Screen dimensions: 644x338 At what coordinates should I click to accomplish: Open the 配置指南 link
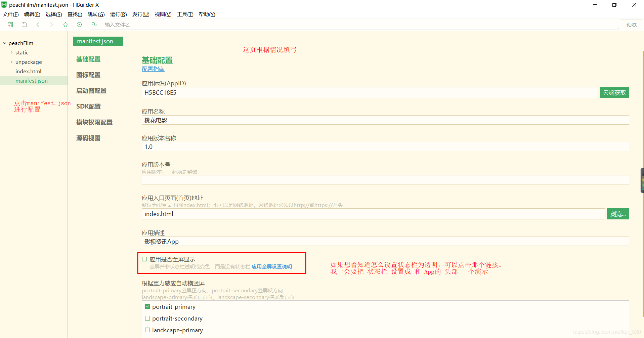tap(153, 69)
